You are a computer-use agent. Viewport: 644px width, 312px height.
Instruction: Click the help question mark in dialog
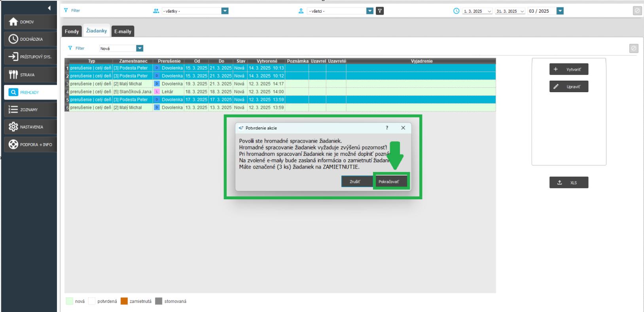(387, 128)
